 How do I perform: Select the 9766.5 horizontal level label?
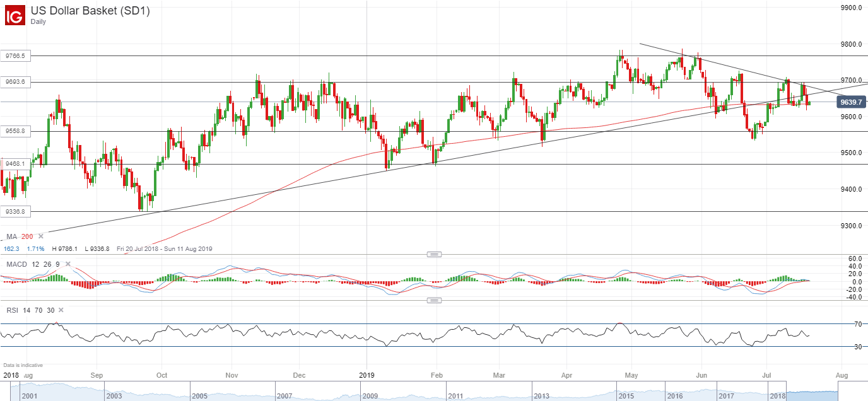point(15,56)
